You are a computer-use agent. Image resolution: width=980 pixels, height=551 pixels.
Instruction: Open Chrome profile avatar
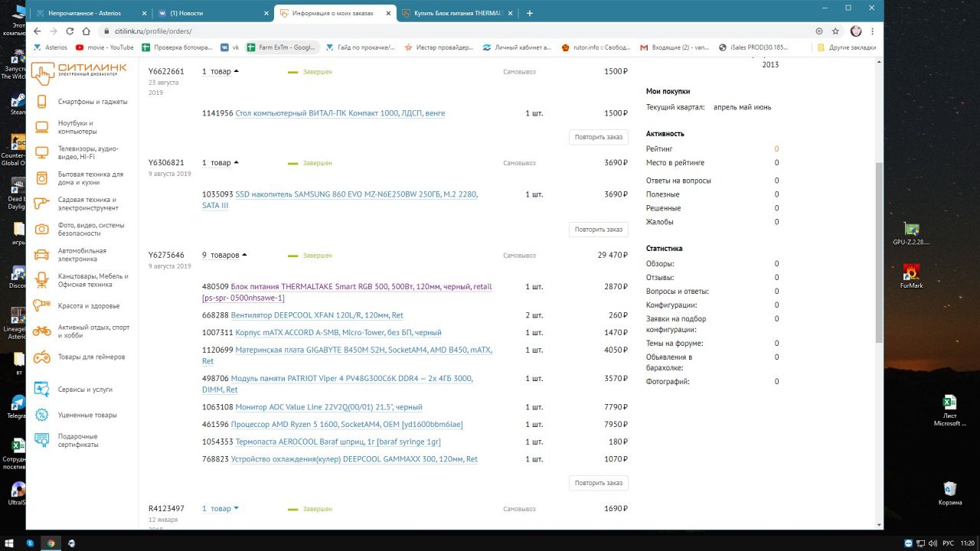pos(856,31)
